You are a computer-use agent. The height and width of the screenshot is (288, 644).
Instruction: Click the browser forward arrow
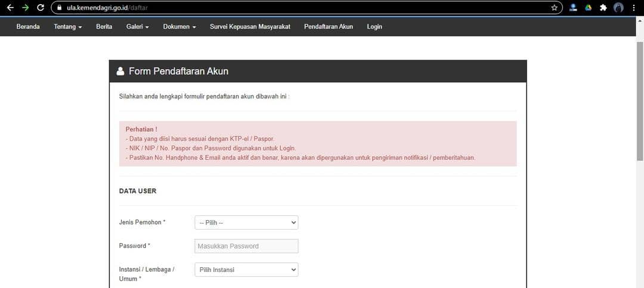(25, 8)
